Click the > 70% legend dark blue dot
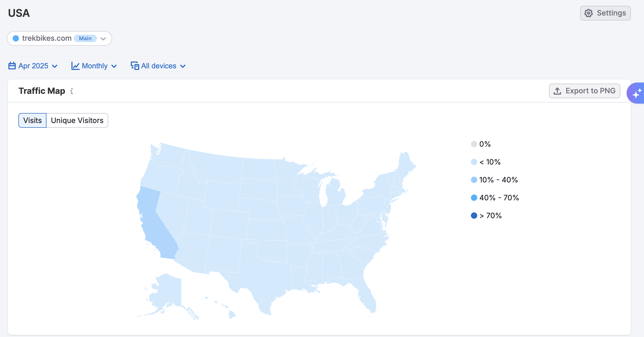 point(474,216)
